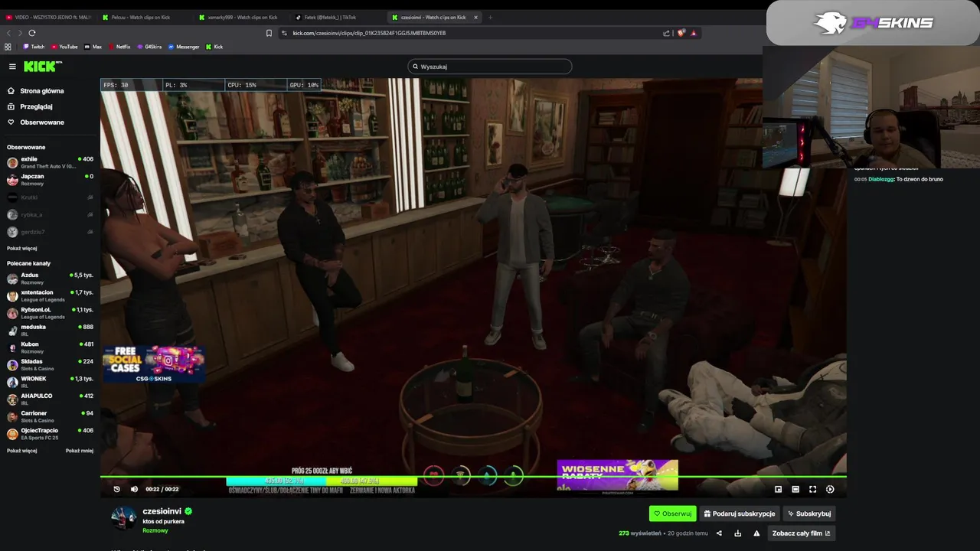Focus the Wyszukaj search field
Image resolution: width=980 pixels, height=551 pixels.
tap(490, 67)
